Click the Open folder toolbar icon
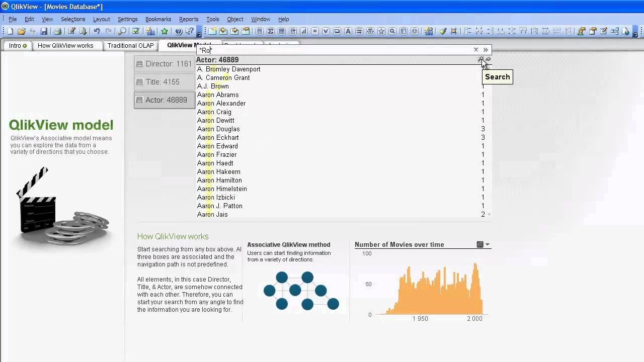This screenshot has width=644, height=362. [22, 31]
